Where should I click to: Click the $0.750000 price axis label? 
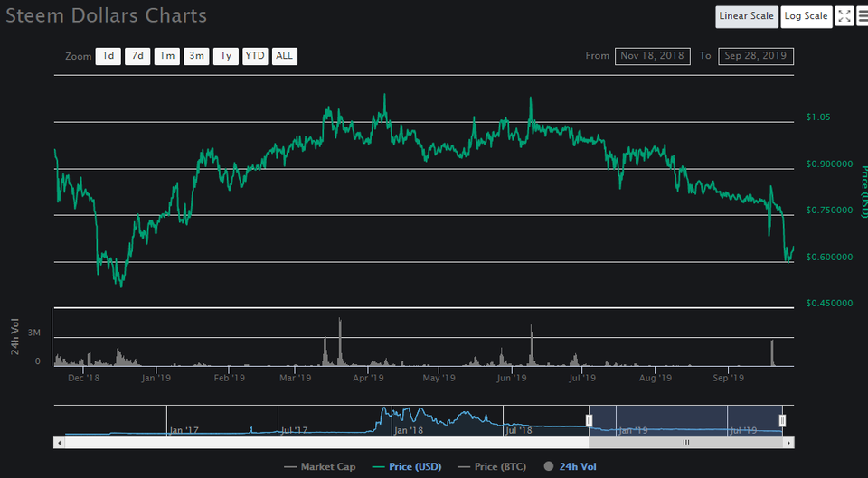point(829,211)
